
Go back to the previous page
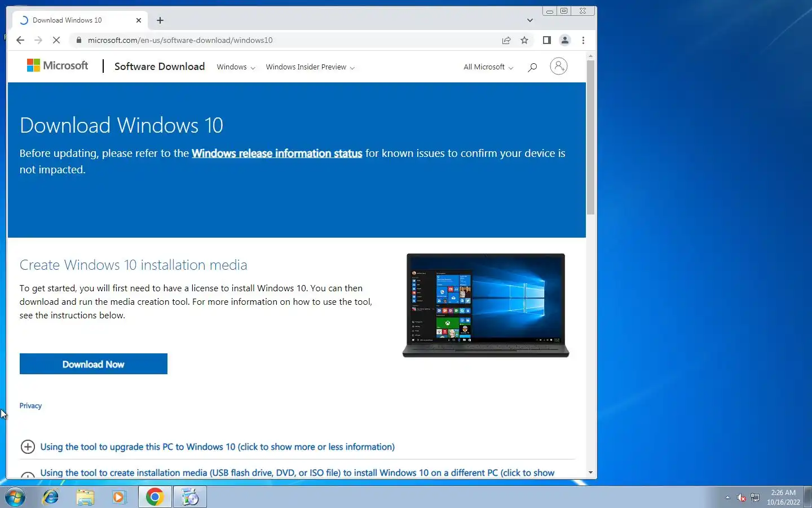coord(20,40)
